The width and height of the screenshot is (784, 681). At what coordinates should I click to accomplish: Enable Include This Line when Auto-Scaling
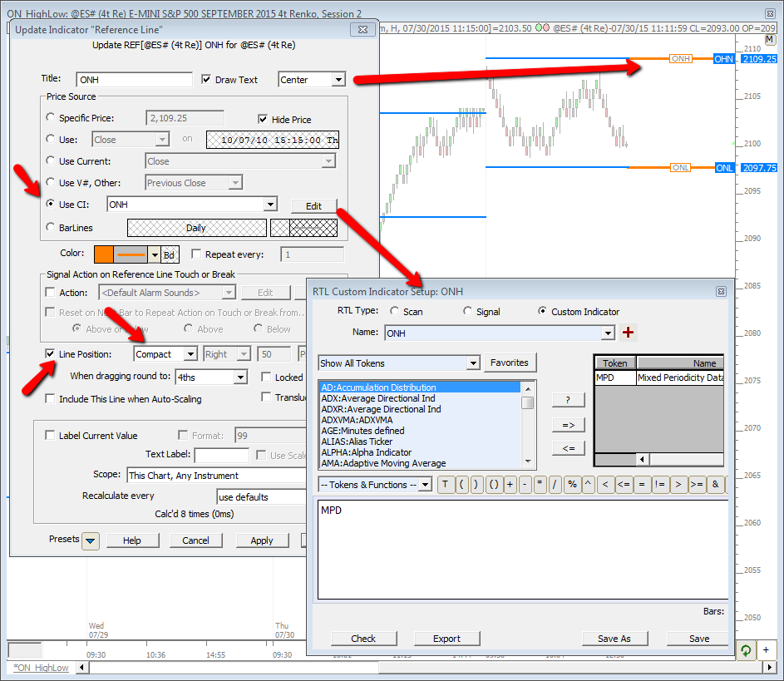coord(51,399)
